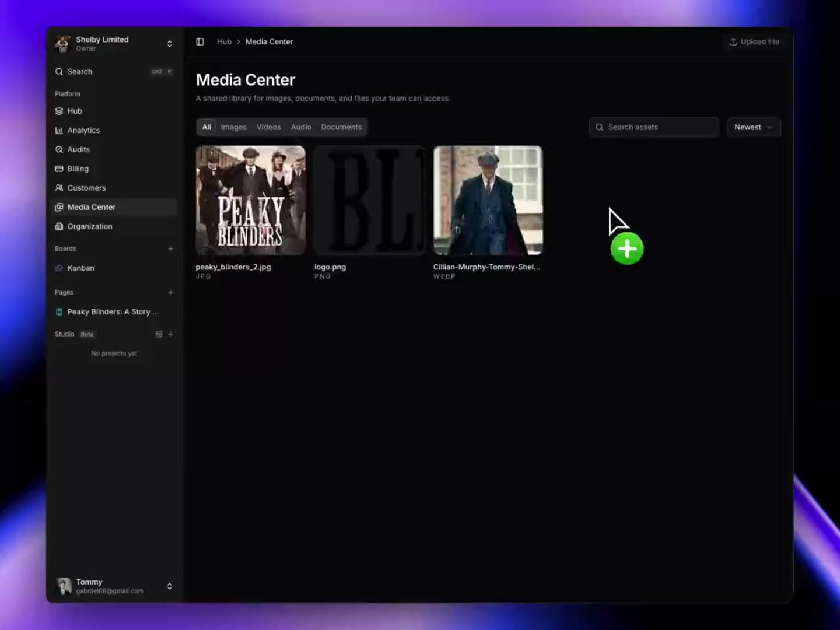Viewport: 840px width, 630px height.
Task: Go to Hub via breadcrumb
Action: click(x=224, y=42)
